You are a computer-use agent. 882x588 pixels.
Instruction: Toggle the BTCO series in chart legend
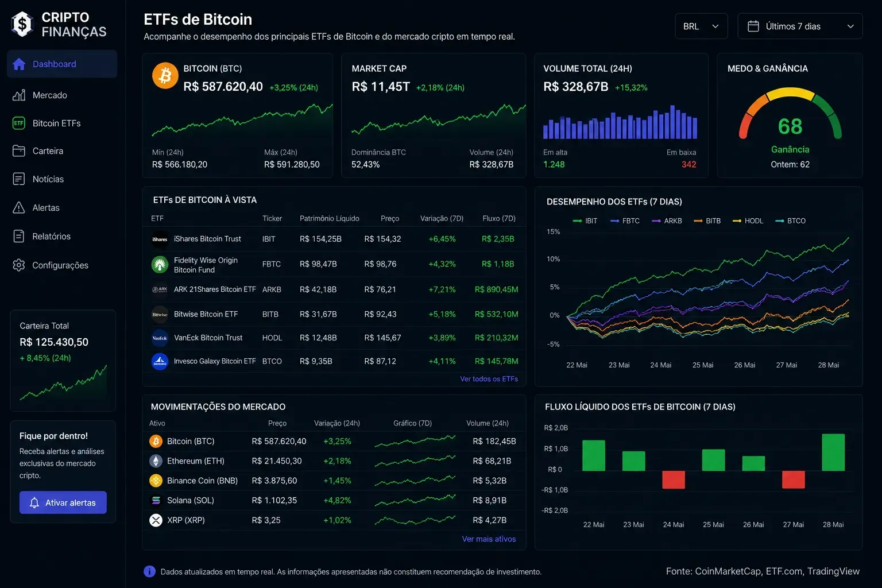pyautogui.click(x=790, y=220)
